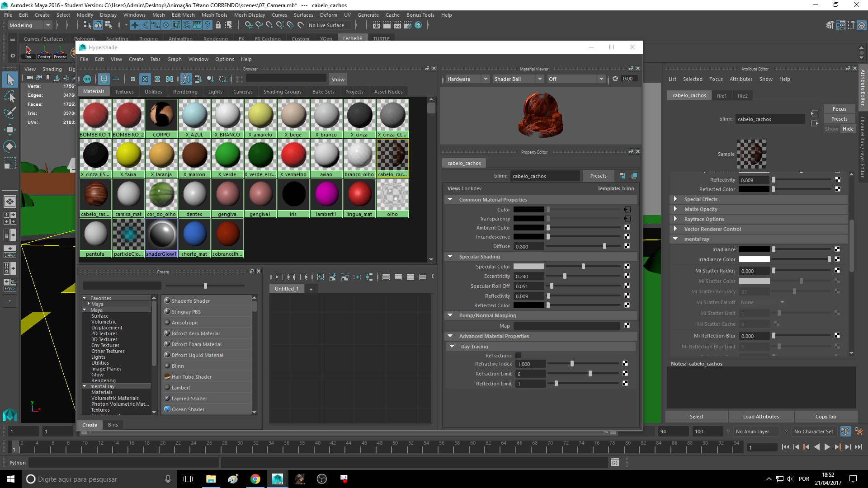Click the Specular Color swatch

528,267
